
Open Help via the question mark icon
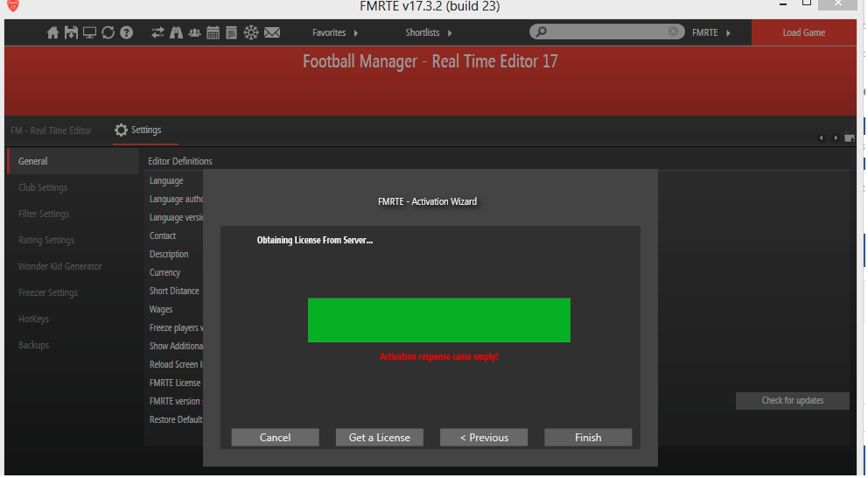[x=126, y=32]
